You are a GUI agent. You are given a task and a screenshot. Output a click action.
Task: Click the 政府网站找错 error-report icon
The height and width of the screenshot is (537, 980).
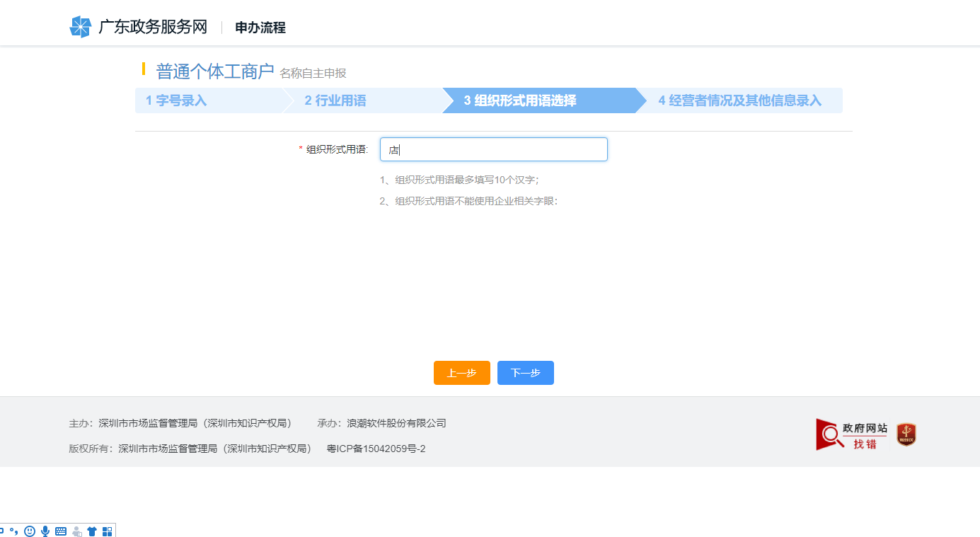click(850, 434)
